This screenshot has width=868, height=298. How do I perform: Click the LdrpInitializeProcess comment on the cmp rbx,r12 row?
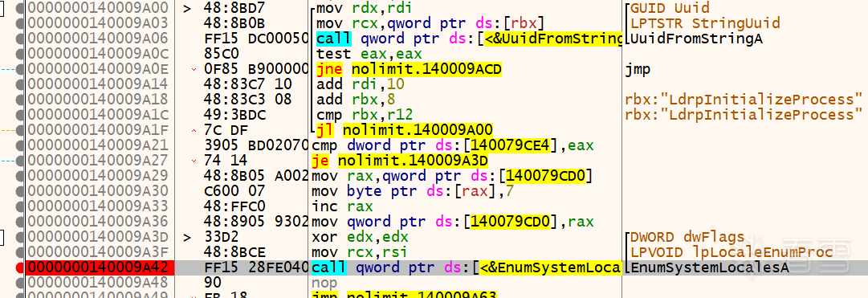[x=744, y=115]
